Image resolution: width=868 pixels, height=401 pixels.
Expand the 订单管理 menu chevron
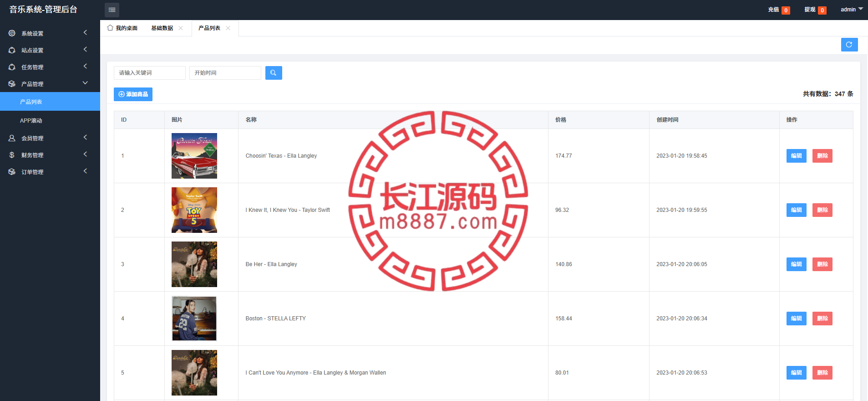pyautogui.click(x=85, y=171)
